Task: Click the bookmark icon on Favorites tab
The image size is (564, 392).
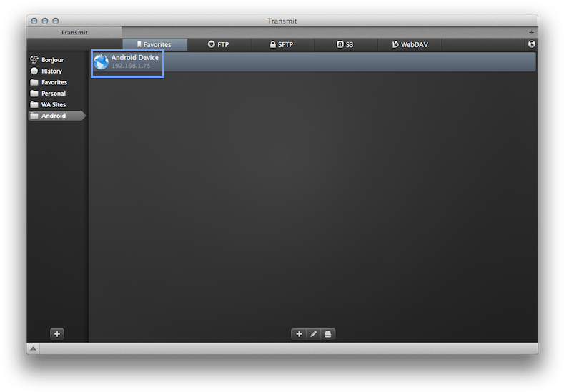Action: click(x=139, y=44)
